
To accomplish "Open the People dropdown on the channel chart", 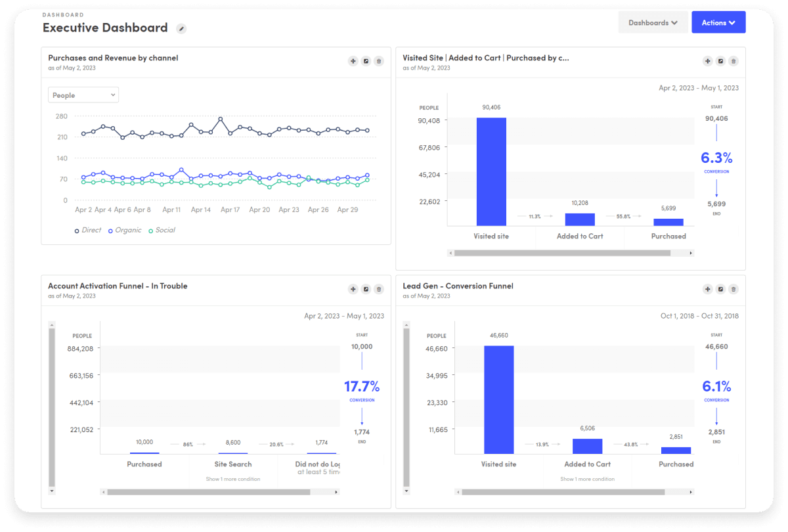I will tap(83, 95).
